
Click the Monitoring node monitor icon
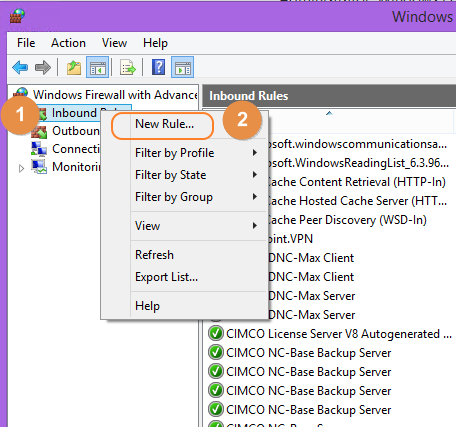click(39, 166)
